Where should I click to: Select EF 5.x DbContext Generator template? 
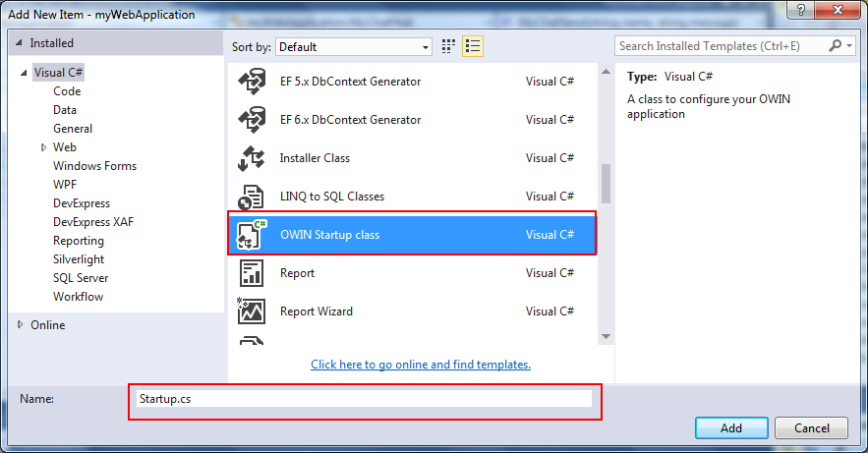(x=412, y=82)
